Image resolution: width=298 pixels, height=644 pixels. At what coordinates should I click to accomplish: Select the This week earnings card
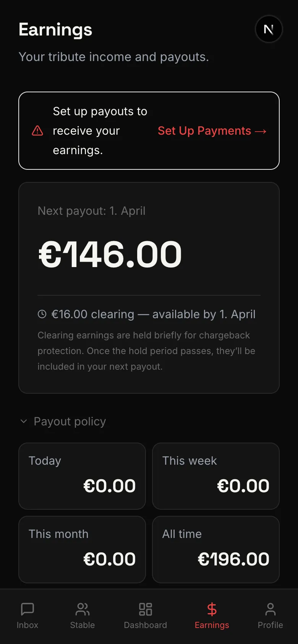(x=215, y=476)
